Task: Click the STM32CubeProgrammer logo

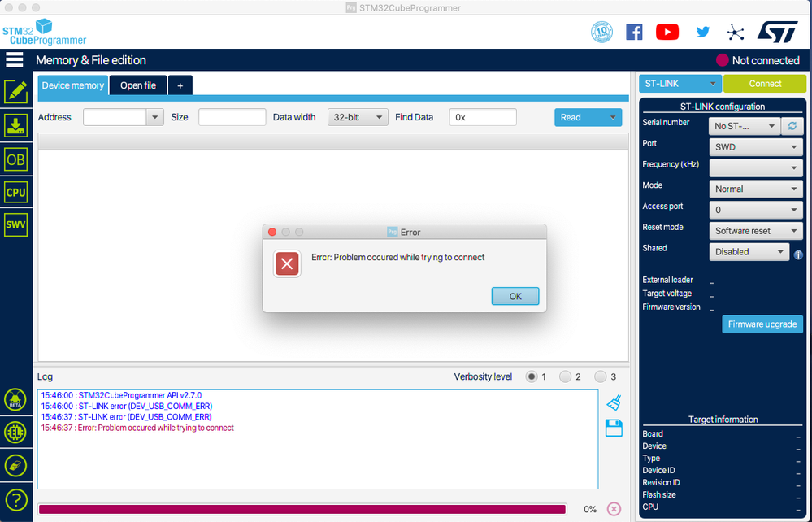Action: tap(44, 32)
